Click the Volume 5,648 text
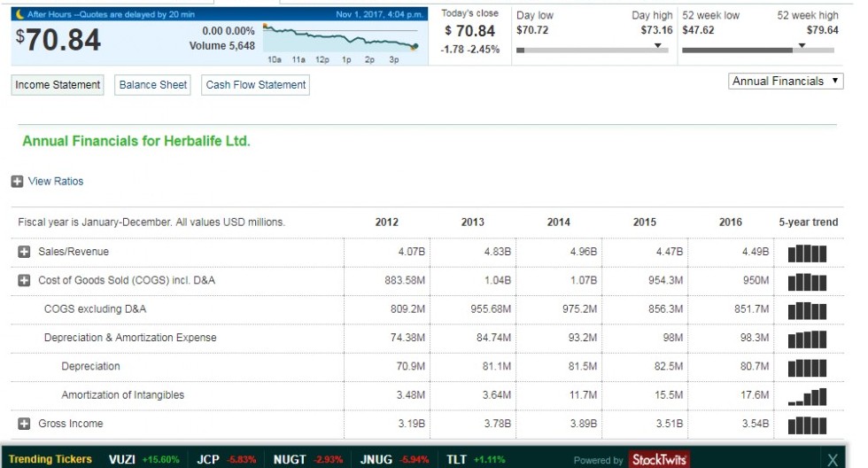 click(222, 46)
